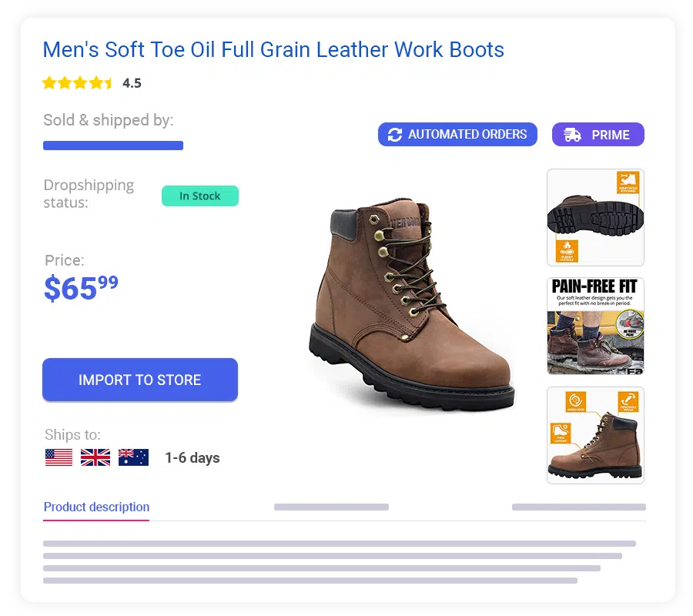Click the delivery truck icon in Prime badge

[x=572, y=135]
